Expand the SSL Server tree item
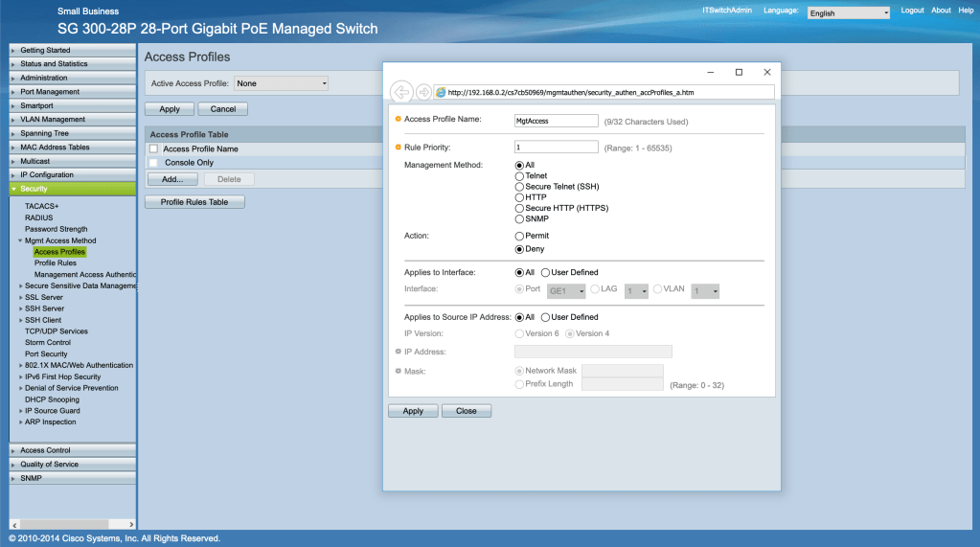Image resolution: width=980 pixels, height=547 pixels. [x=21, y=298]
